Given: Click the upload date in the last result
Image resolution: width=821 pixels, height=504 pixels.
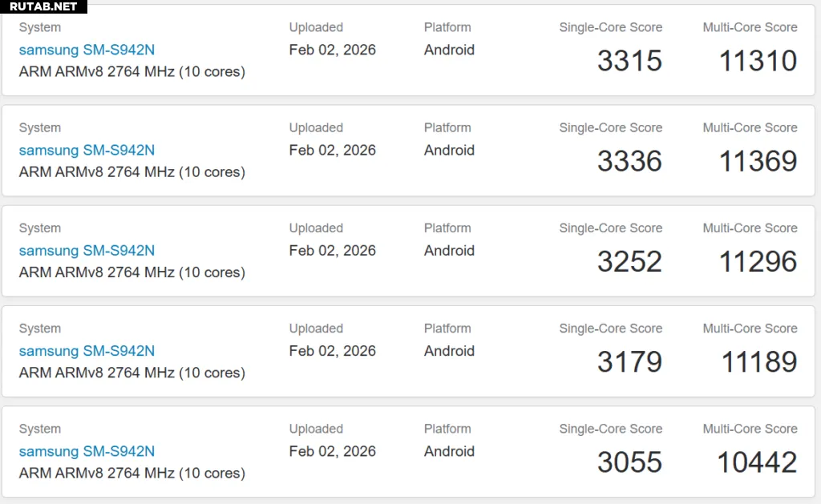Looking at the screenshot, I should pos(332,451).
